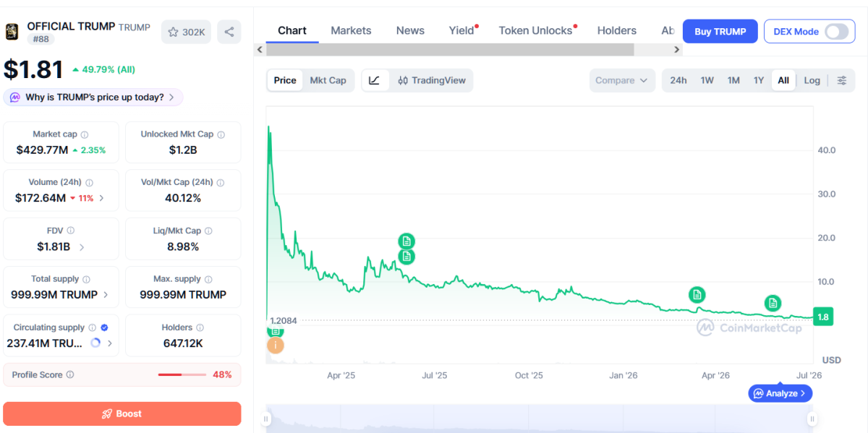Open Profile Score info icon
868x433 pixels.
pyautogui.click(x=70, y=374)
